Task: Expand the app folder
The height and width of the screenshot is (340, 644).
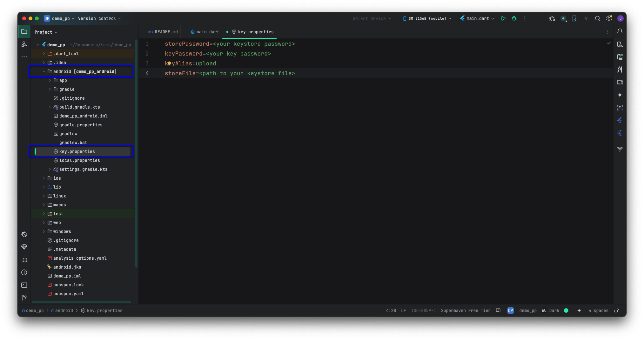Action: 50,80
